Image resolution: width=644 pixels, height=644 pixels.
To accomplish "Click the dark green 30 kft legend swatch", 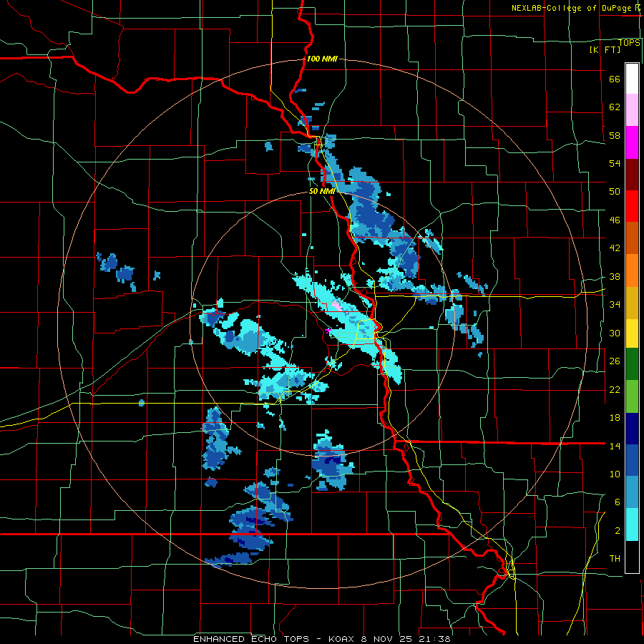I will 632,364.
